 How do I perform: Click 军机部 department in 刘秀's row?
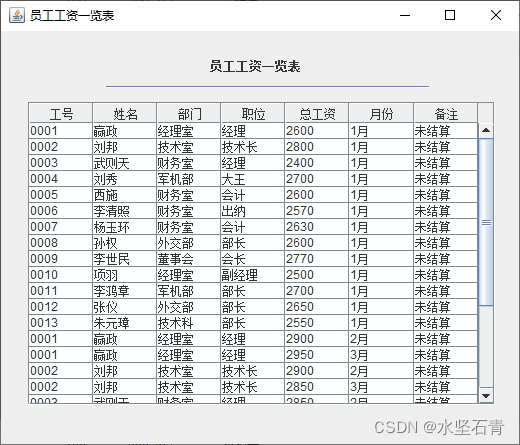[189, 179]
